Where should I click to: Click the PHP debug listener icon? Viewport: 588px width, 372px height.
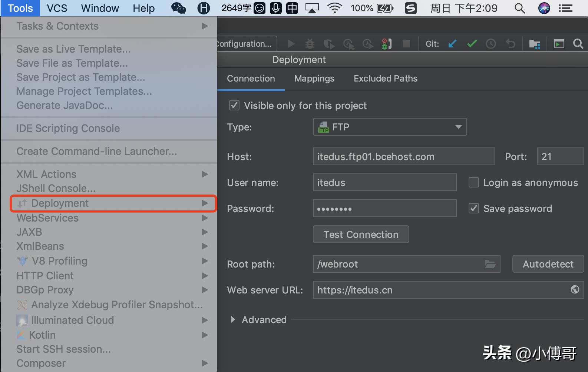(x=386, y=44)
